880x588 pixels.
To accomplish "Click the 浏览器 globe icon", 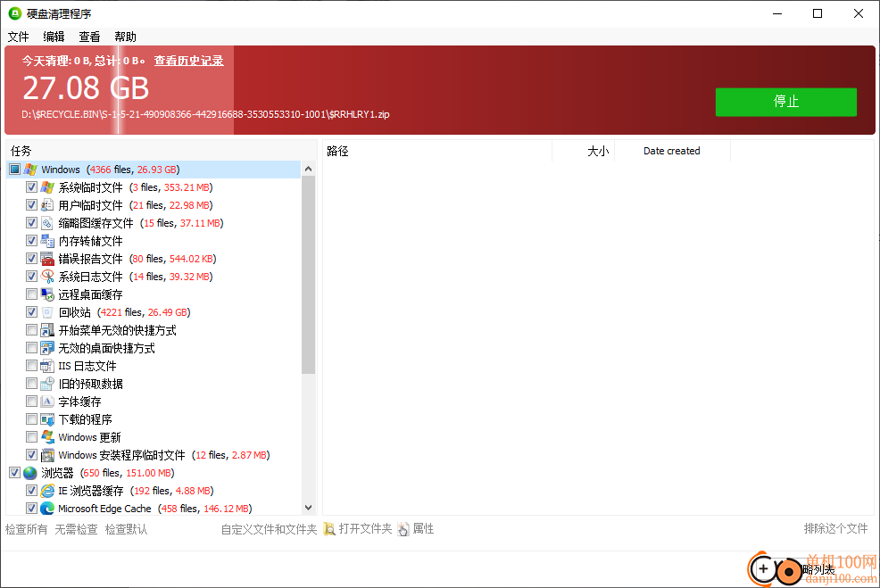I will point(30,473).
